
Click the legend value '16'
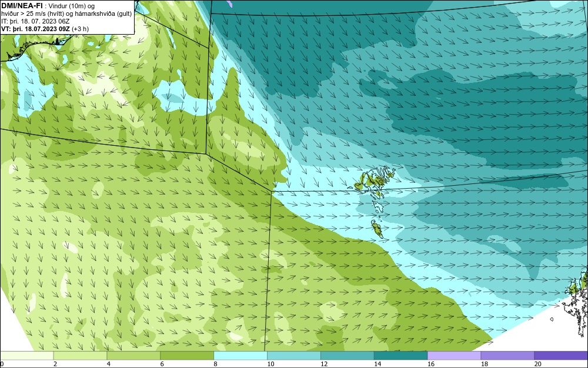431,364
